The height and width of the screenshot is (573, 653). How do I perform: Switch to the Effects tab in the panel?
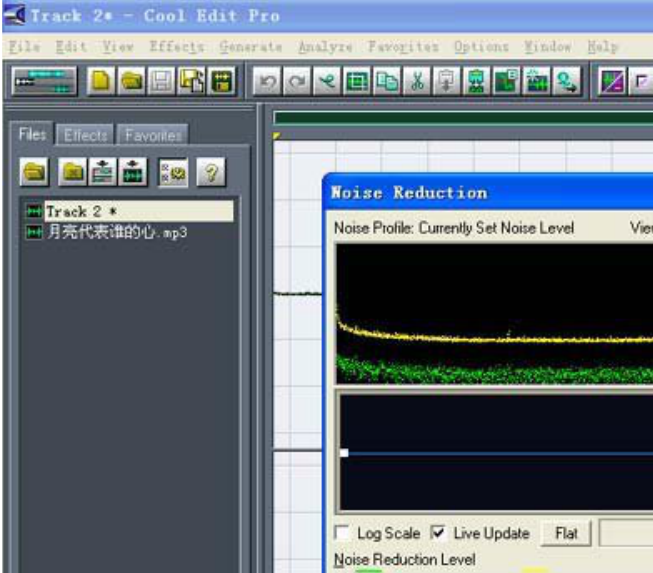pyautogui.click(x=85, y=135)
